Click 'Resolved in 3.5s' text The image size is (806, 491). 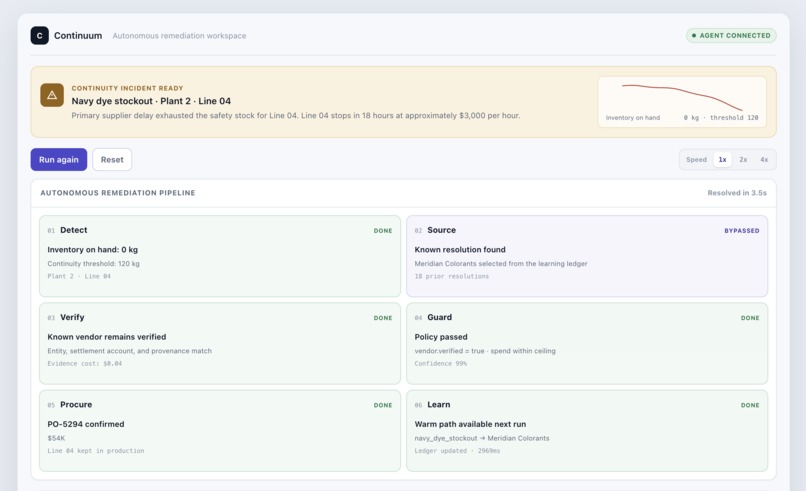[737, 193]
